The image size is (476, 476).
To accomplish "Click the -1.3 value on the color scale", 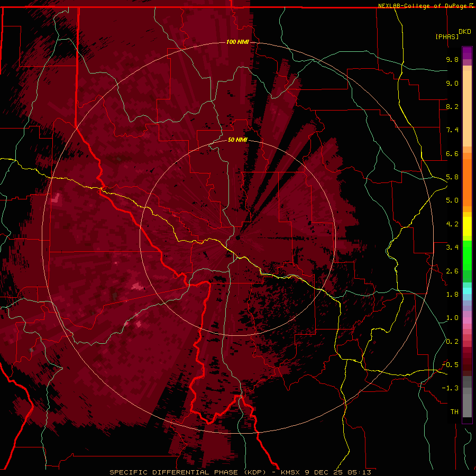I will (450, 388).
